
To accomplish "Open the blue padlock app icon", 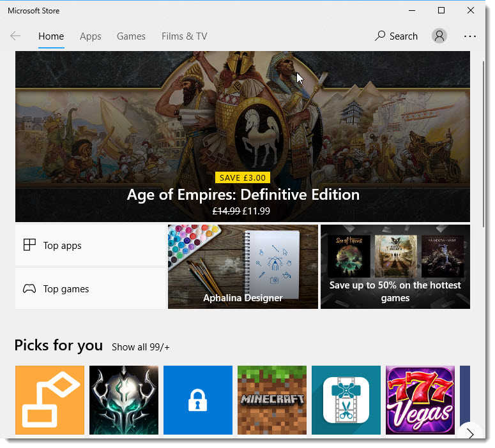I will click(x=198, y=400).
